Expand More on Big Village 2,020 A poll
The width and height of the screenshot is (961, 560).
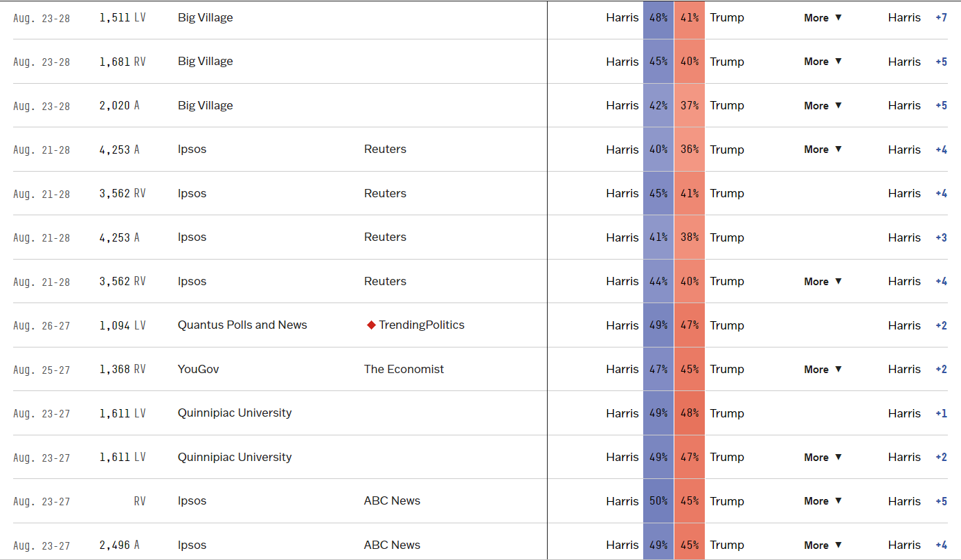pos(823,106)
